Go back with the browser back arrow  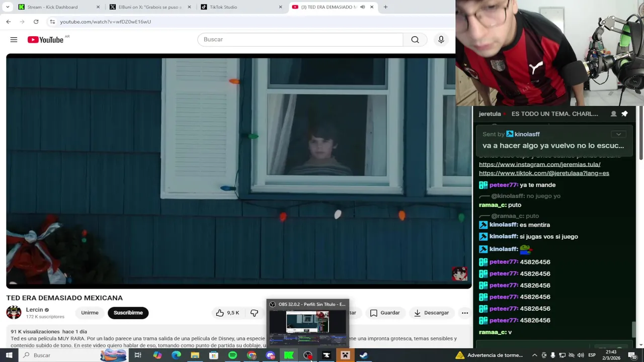click(x=9, y=22)
